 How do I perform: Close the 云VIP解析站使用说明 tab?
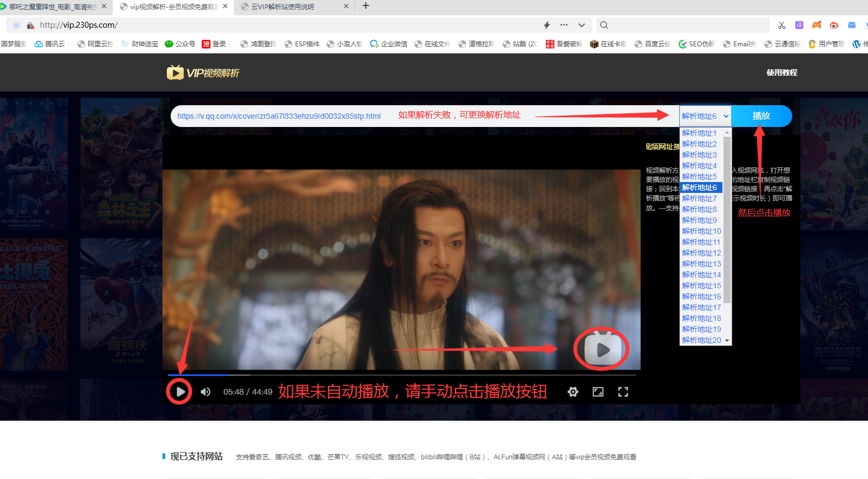[x=346, y=6]
